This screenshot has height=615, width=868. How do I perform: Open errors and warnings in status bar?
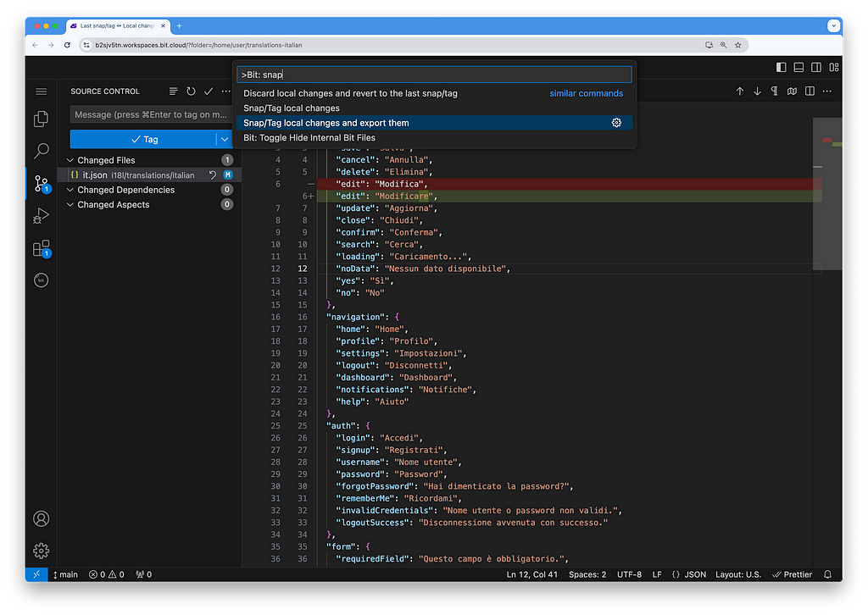point(107,574)
